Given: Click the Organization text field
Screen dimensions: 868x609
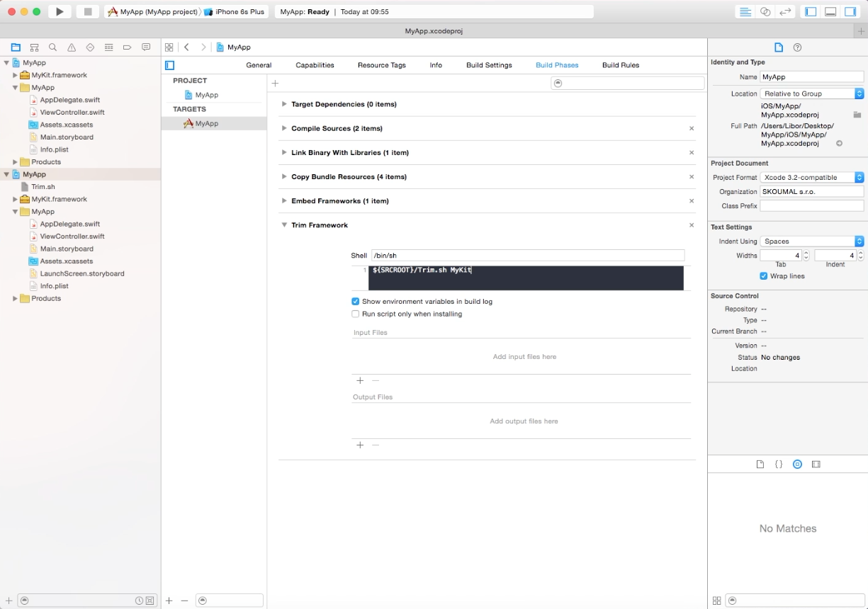Looking at the screenshot, I should point(812,192).
